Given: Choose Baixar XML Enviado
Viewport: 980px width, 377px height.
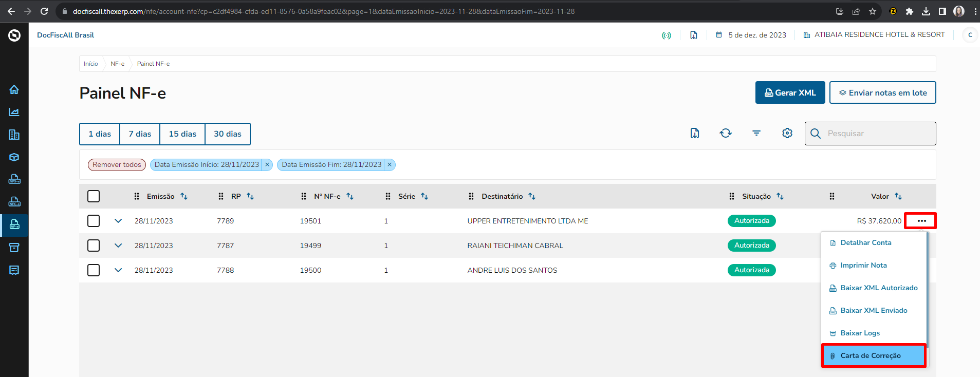Looking at the screenshot, I should click(x=874, y=310).
